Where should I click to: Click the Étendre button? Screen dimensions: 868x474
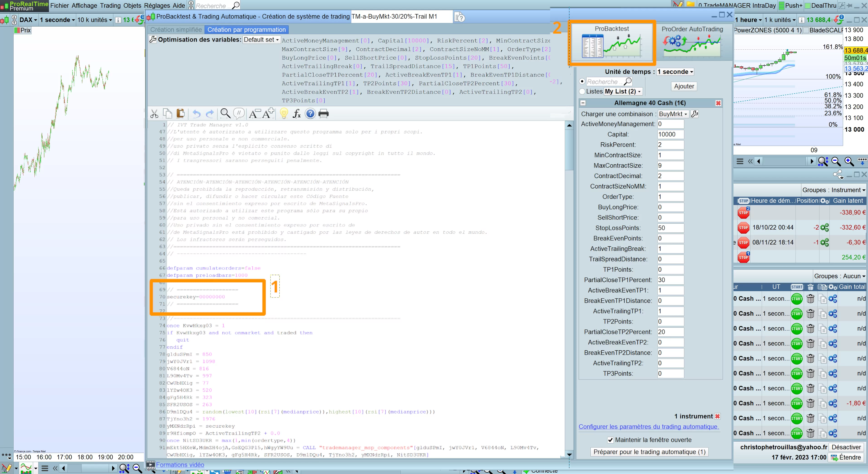pyautogui.click(x=846, y=457)
